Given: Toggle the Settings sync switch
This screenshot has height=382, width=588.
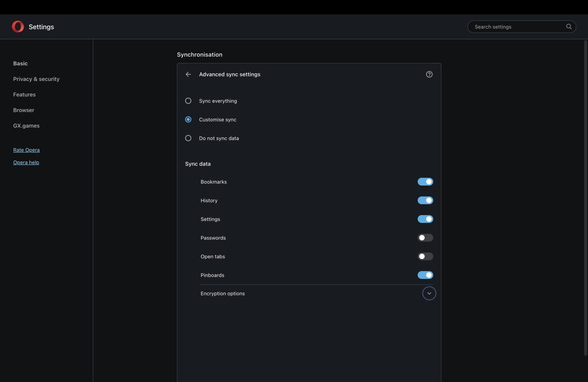Looking at the screenshot, I should click(425, 219).
